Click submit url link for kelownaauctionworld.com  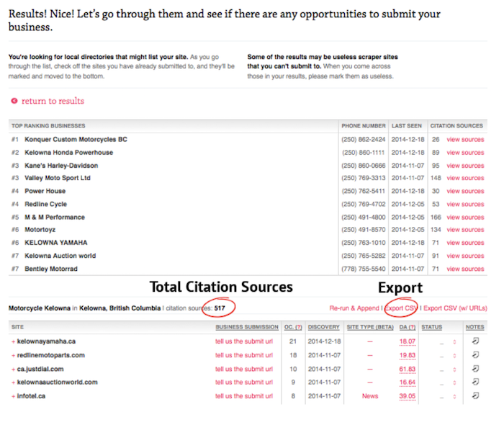[x=244, y=382]
